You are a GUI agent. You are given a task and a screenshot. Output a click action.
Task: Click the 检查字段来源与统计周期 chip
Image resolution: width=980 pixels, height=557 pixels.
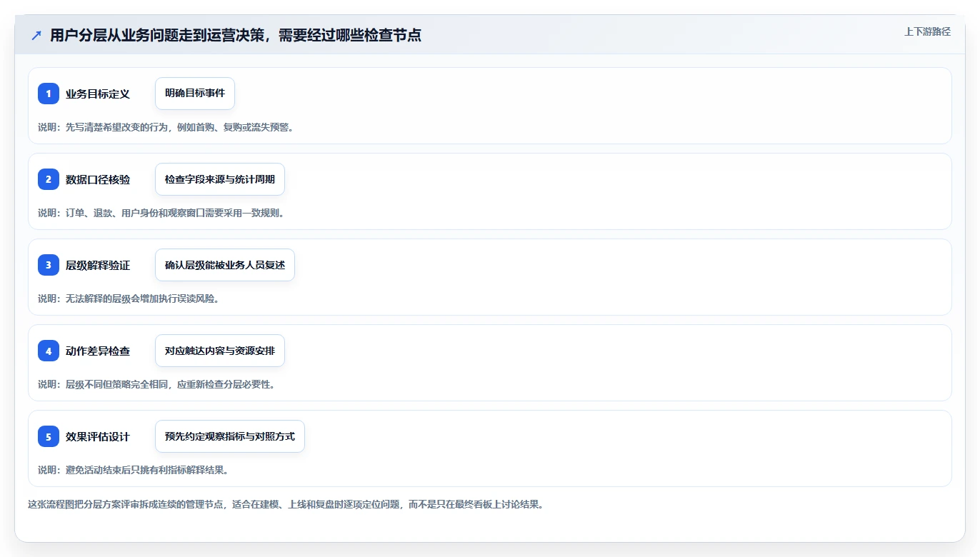coord(220,179)
